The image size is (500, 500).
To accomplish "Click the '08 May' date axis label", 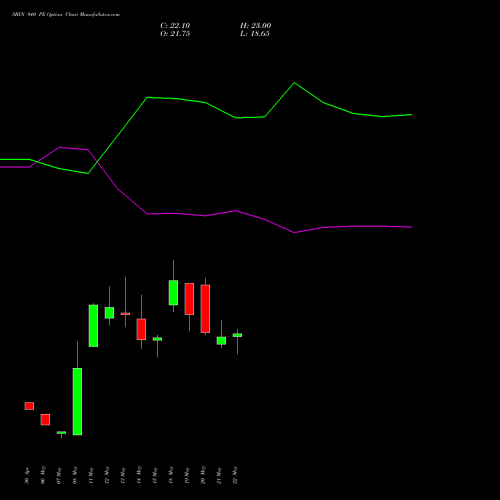I will 75,475.
